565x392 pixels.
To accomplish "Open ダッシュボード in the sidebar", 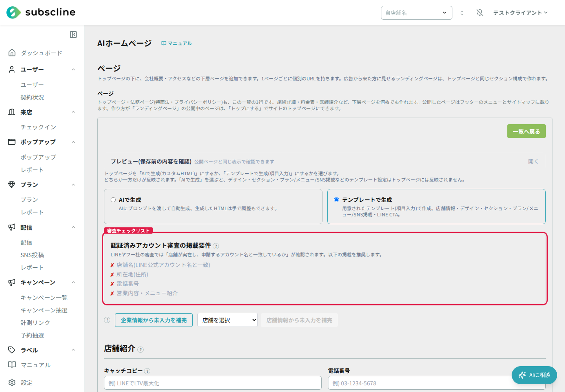I will tap(42, 53).
